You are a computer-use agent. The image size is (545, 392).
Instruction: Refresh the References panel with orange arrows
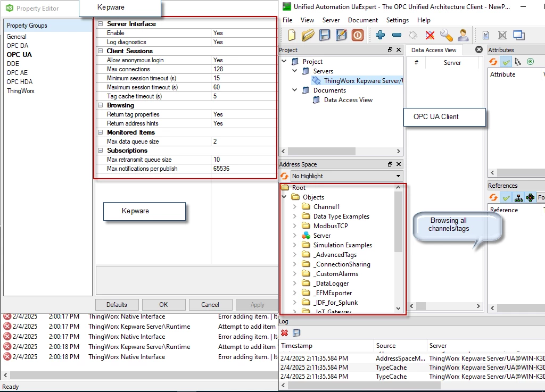coord(493,197)
